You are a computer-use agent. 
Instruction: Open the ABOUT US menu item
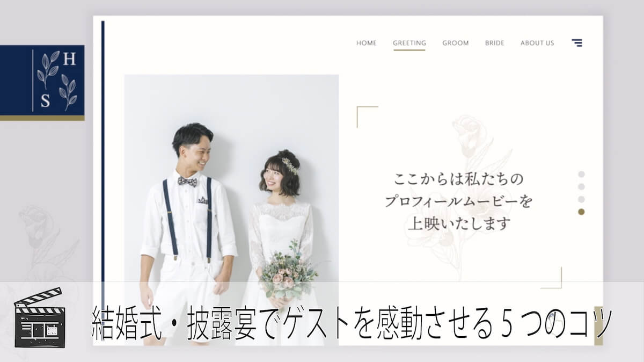click(x=537, y=43)
